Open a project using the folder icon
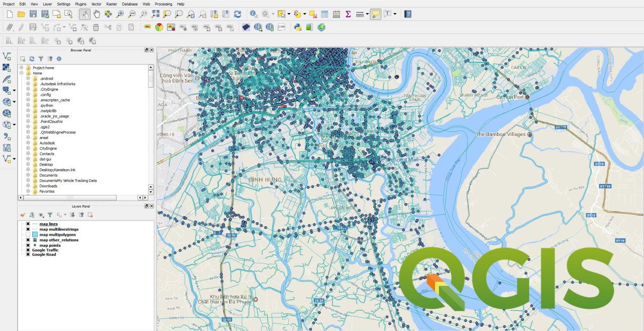The image size is (644, 331). 21,14
